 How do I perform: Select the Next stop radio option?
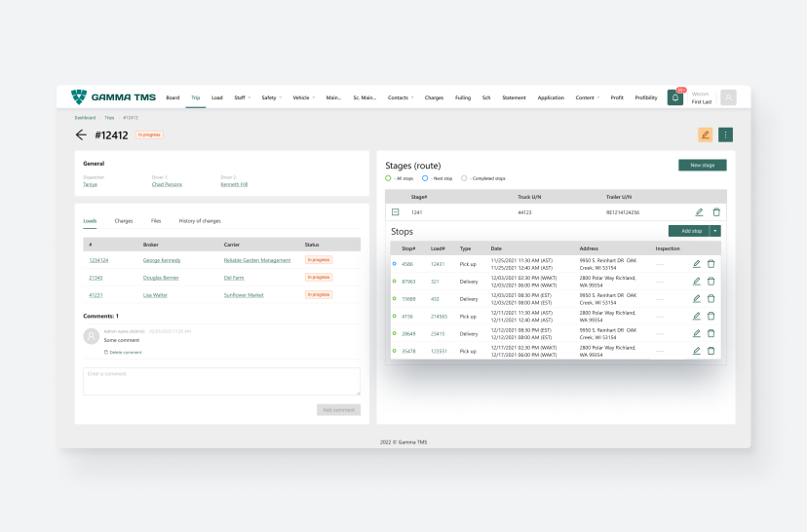pyautogui.click(x=425, y=178)
